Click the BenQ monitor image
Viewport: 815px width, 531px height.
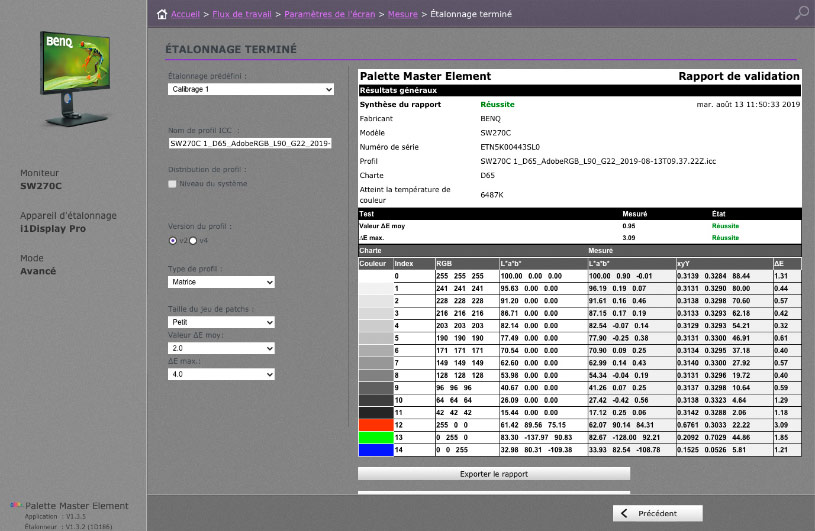[x=76, y=78]
